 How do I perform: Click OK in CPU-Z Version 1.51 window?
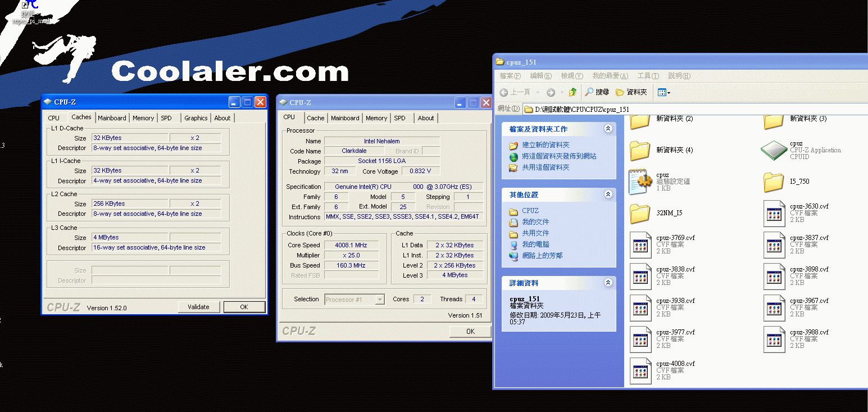pos(470,332)
